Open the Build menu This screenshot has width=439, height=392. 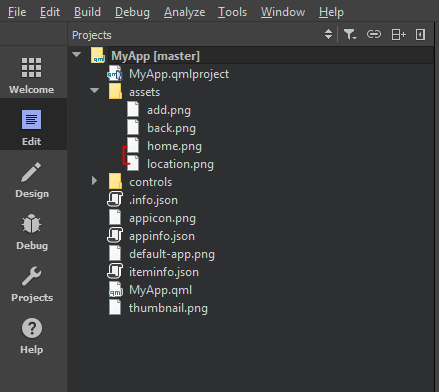coord(87,12)
